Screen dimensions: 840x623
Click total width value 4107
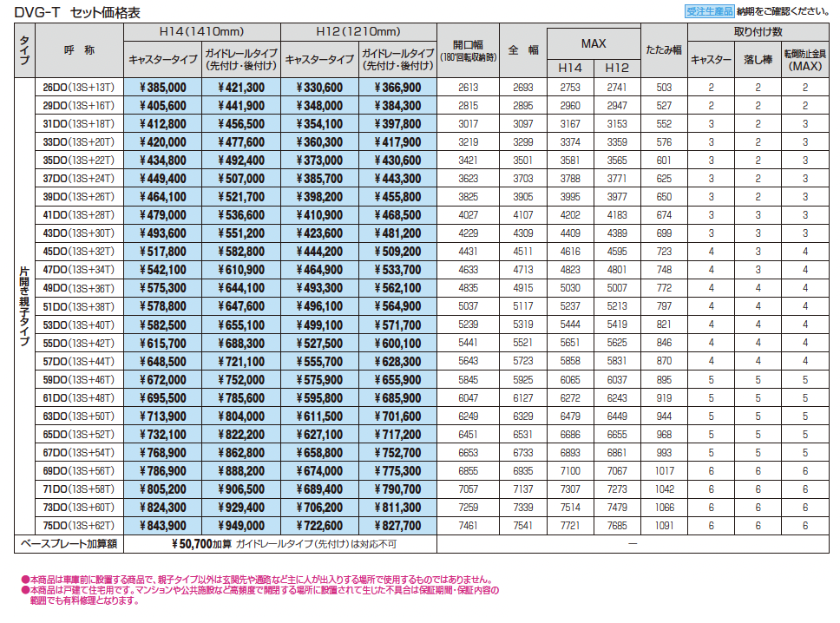click(523, 215)
